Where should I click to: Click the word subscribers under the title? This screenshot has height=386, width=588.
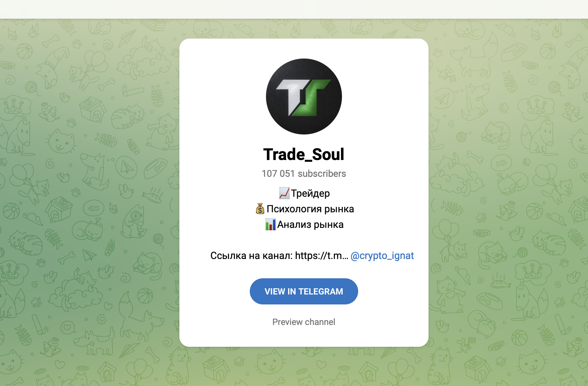[x=322, y=173]
